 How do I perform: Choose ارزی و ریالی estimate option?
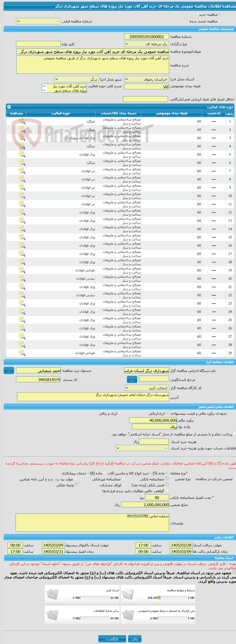[119, 413]
